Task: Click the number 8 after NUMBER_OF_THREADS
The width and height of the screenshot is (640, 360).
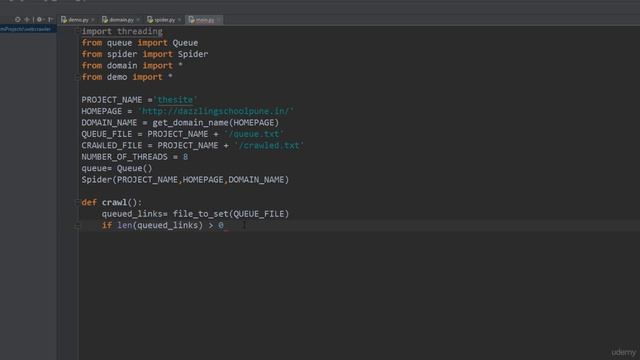Action: 185,157
